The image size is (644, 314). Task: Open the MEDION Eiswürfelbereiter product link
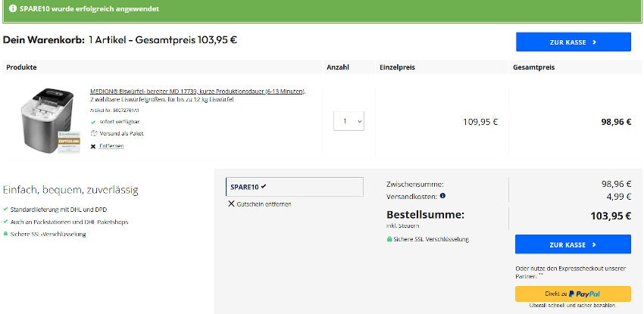198,95
